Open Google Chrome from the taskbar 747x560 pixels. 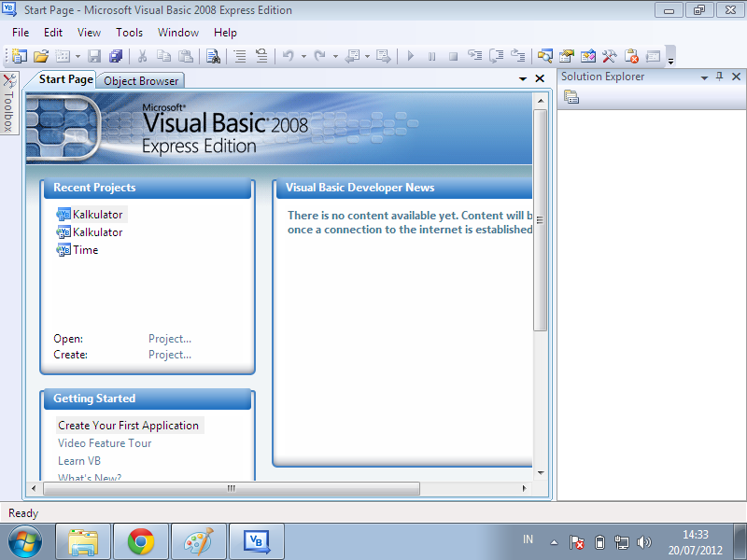(x=141, y=541)
